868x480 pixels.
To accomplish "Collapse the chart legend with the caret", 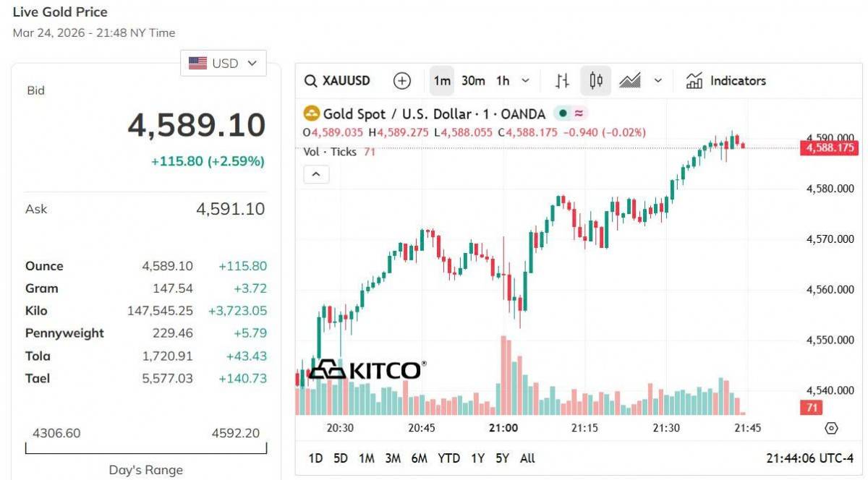I will (x=317, y=174).
